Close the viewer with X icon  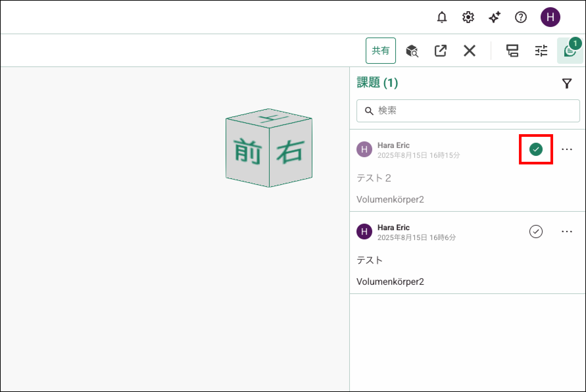[x=469, y=51]
